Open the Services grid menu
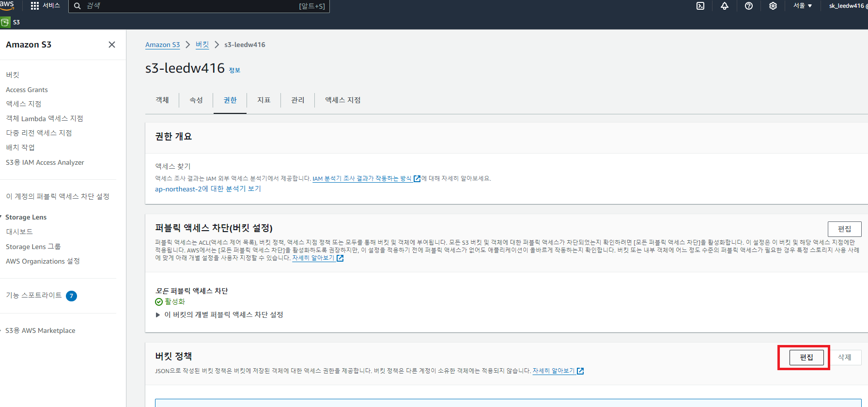 45,6
